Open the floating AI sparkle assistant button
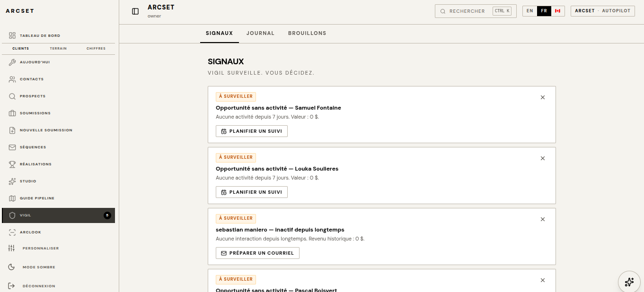 click(629, 282)
